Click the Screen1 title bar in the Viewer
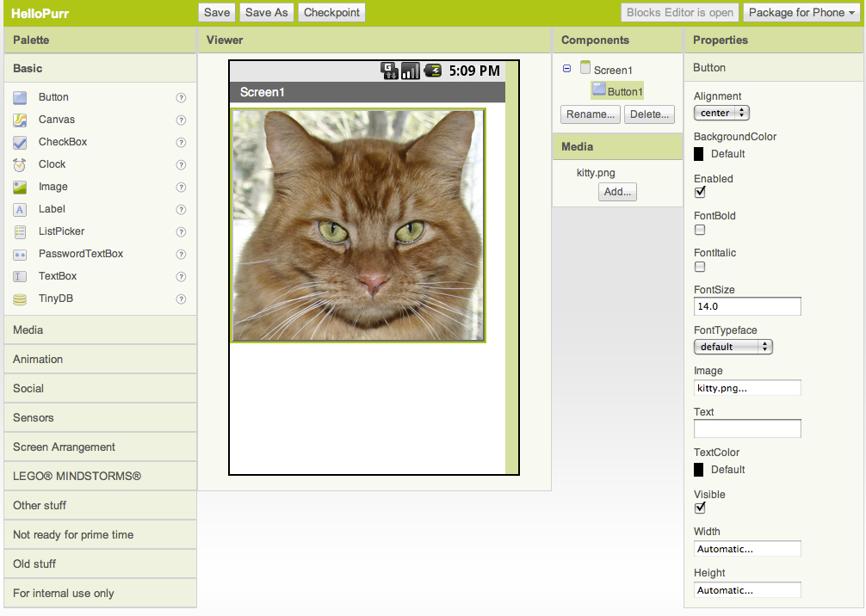Image resolution: width=866 pixels, height=616 pixels. 368,92
